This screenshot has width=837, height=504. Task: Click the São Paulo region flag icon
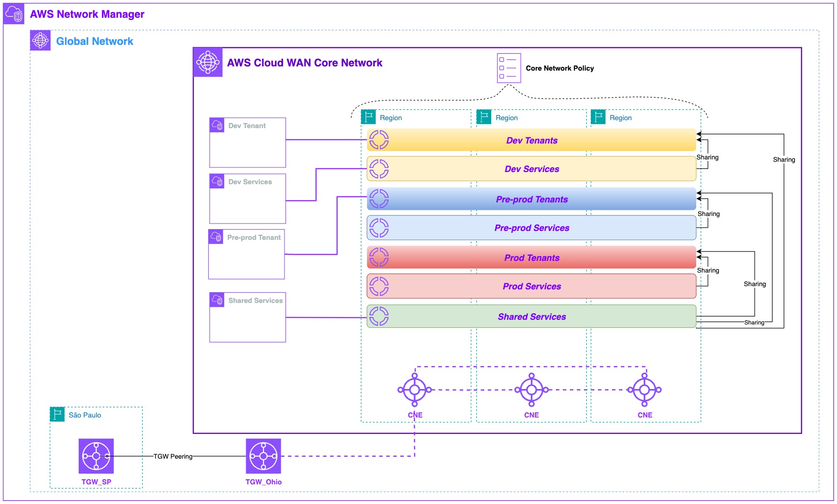(57, 414)
